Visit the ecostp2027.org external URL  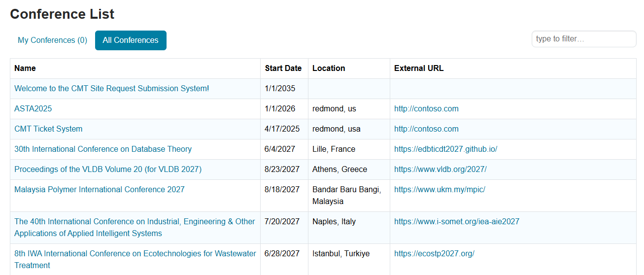[434, 254]
